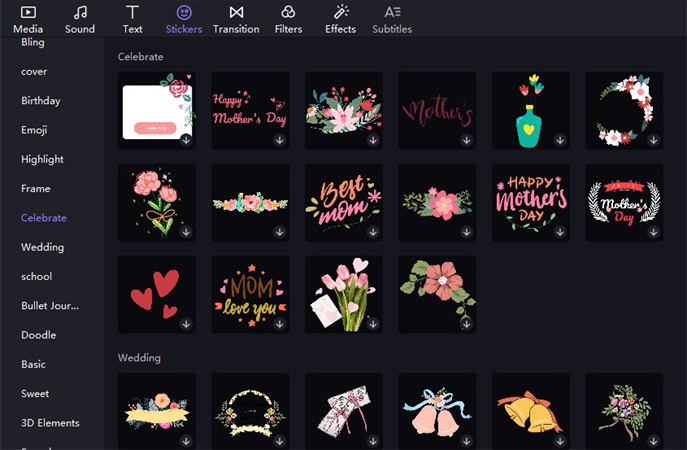
Task: Preview the pink wedding bells thumbnail
Action: tap(437, 411)
